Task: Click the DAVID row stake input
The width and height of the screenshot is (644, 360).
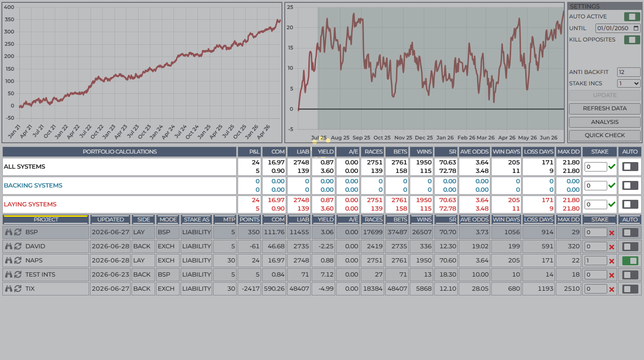Action: coord(595,246)
